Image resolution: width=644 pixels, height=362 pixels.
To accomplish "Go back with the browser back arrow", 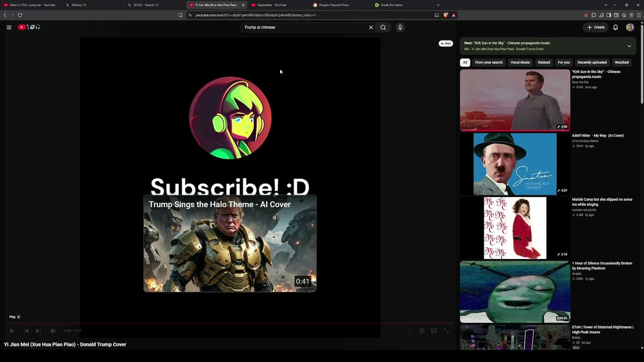I will pyautogui.click(x=5, y=15).
